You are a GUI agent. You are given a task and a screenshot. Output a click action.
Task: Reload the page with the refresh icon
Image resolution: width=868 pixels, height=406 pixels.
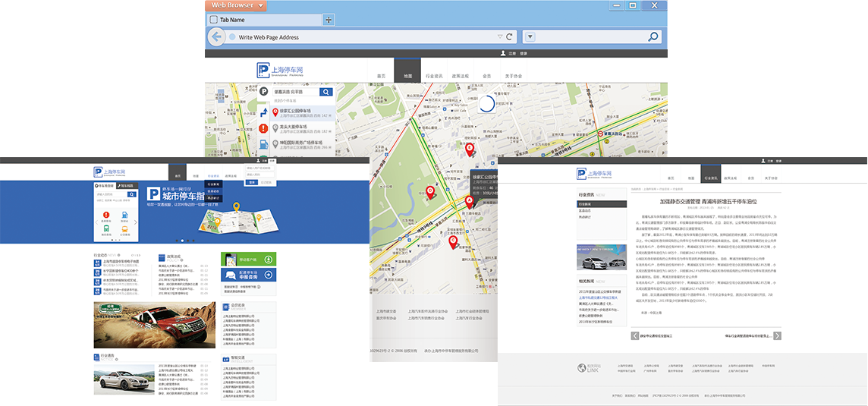(509, 36)
